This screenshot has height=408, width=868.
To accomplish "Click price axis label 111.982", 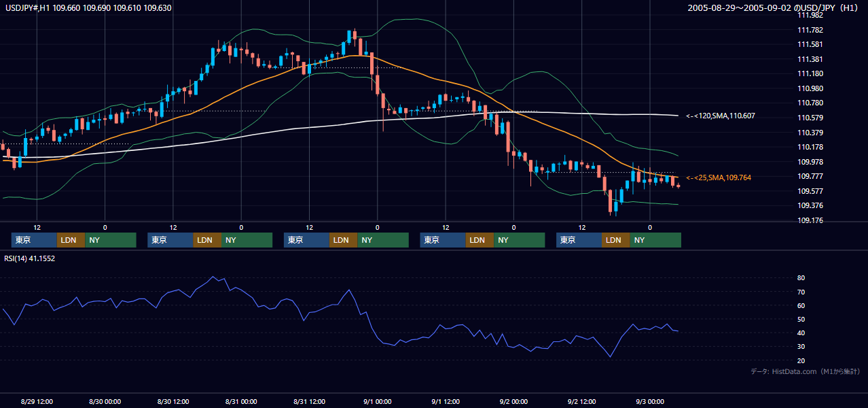I will [810, 15].
